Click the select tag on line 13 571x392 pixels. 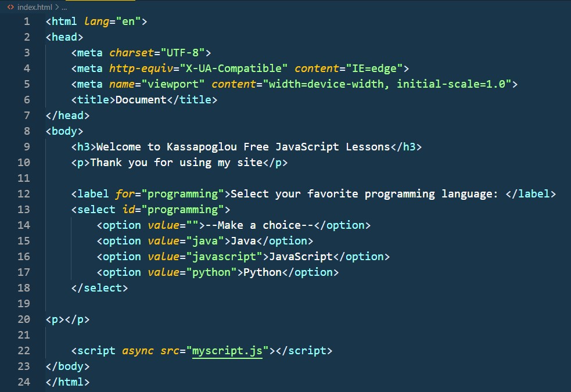click(96, 209)
